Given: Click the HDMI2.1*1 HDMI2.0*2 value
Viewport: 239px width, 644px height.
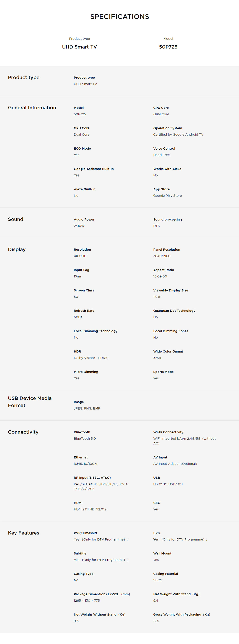Looking at the screenshot, I should point(90,509).
